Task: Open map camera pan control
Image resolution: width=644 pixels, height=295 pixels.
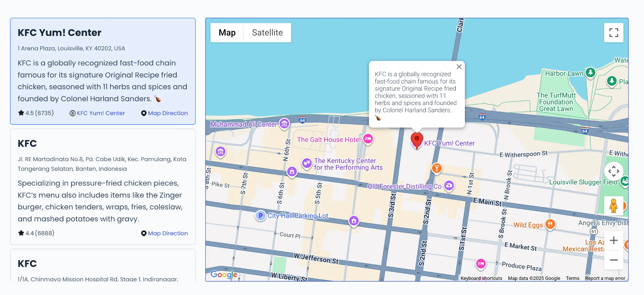Action: 613,171
